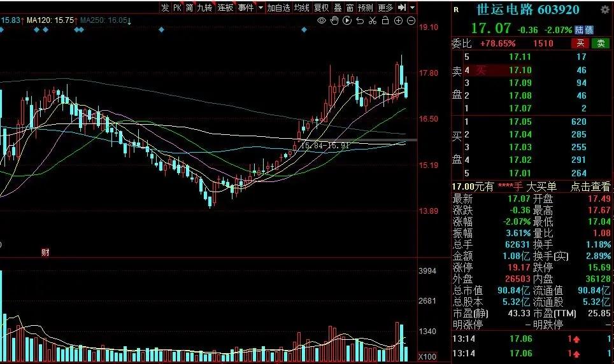Open the 复权 adjustment option
Image resolution: width=614 pixels, height=364 pixels.
click(x=322, y=8)
